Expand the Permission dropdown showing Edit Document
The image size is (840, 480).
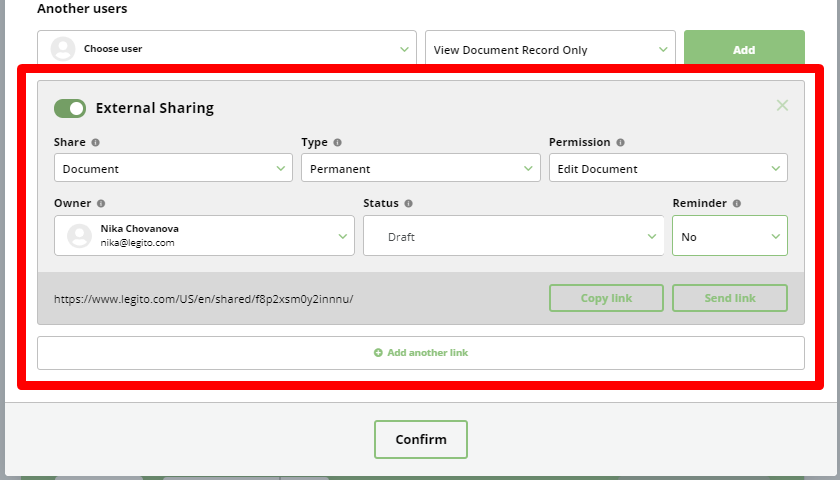pos(668,168)
